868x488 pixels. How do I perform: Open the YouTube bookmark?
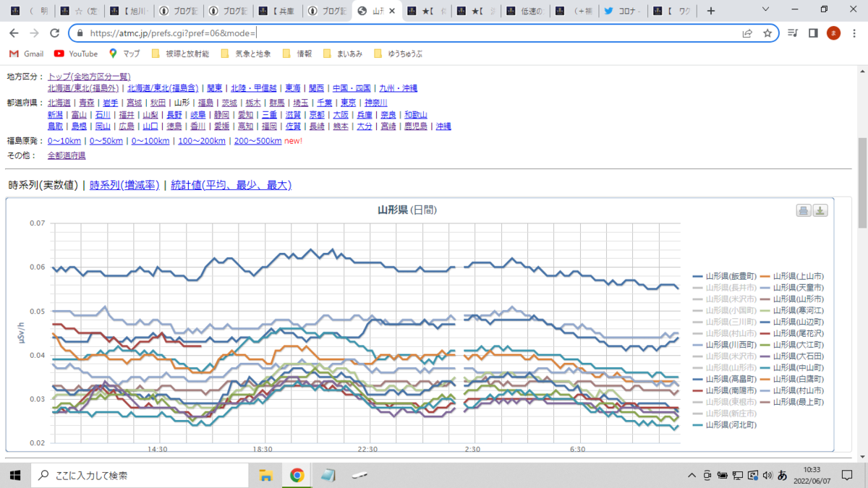pyautogui.click(x=76, y=53)
